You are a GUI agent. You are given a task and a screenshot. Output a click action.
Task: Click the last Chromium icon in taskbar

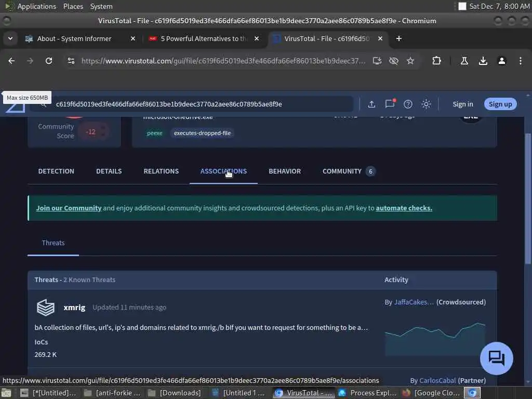(472, 393)
